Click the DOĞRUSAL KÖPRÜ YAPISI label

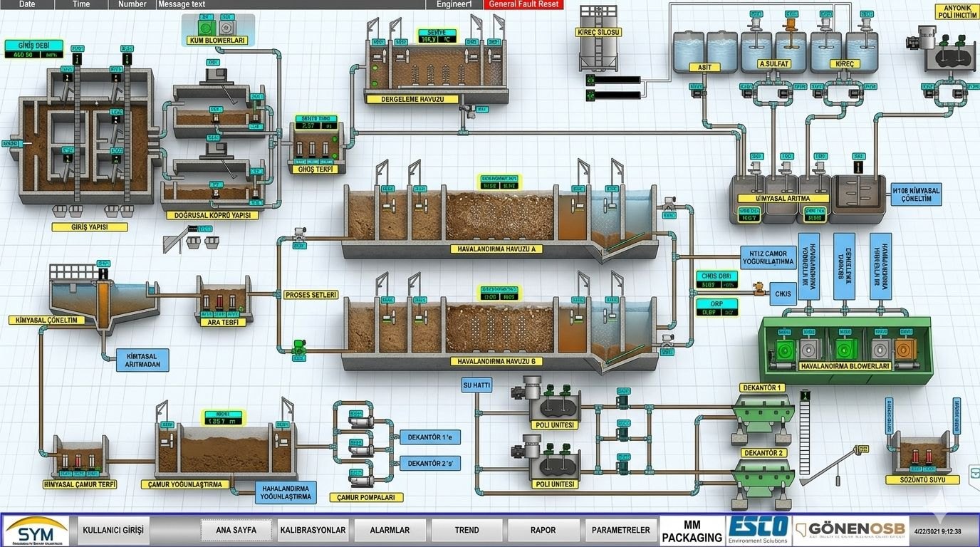pyautogui.click(x=212, y=215)
